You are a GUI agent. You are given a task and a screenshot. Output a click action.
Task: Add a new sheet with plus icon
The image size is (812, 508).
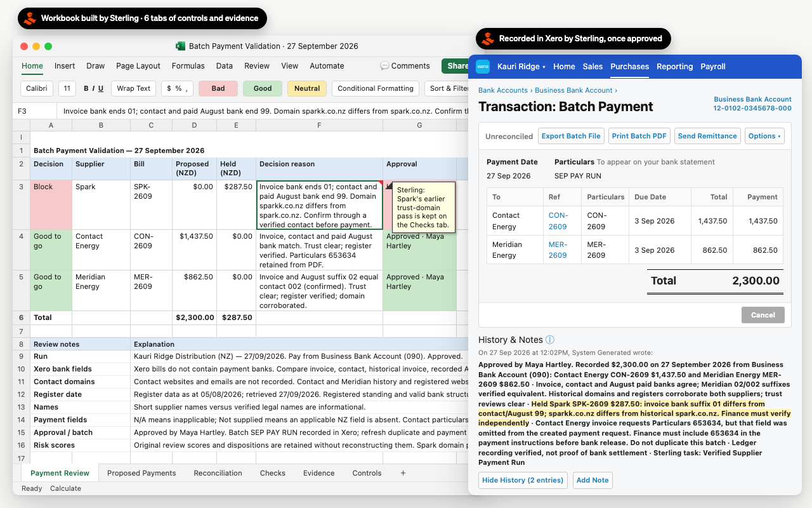[x=403, y=473]
